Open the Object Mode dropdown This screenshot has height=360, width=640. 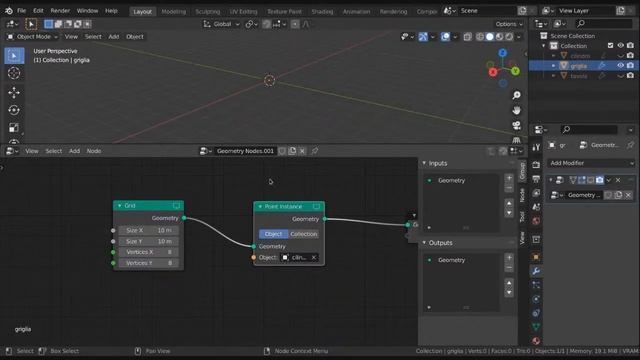click(x=33, y=37)
